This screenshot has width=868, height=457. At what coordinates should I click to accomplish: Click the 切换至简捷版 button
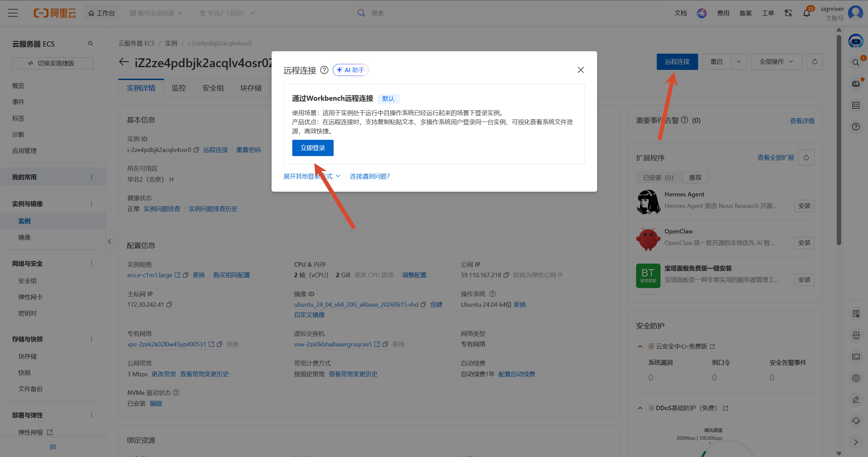point(53,63)
